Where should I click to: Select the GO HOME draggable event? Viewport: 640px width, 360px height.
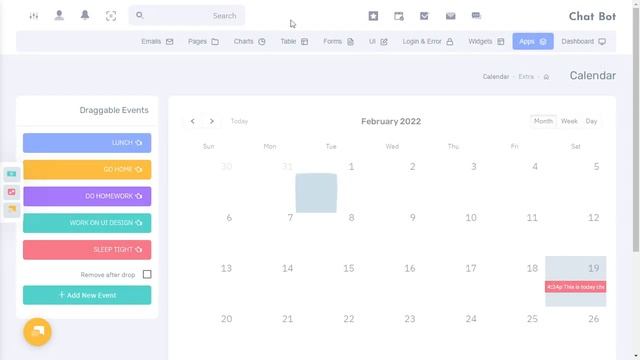pos(87,169)
